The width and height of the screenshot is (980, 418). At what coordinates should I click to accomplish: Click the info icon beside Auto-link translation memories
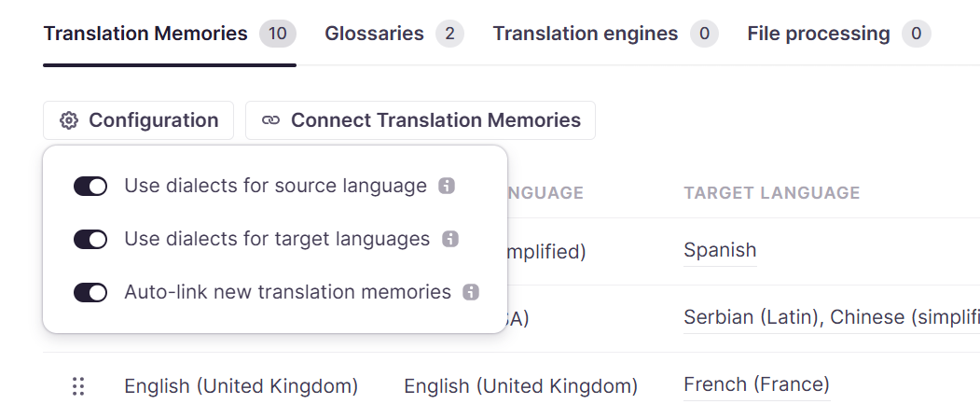point(471,292)
